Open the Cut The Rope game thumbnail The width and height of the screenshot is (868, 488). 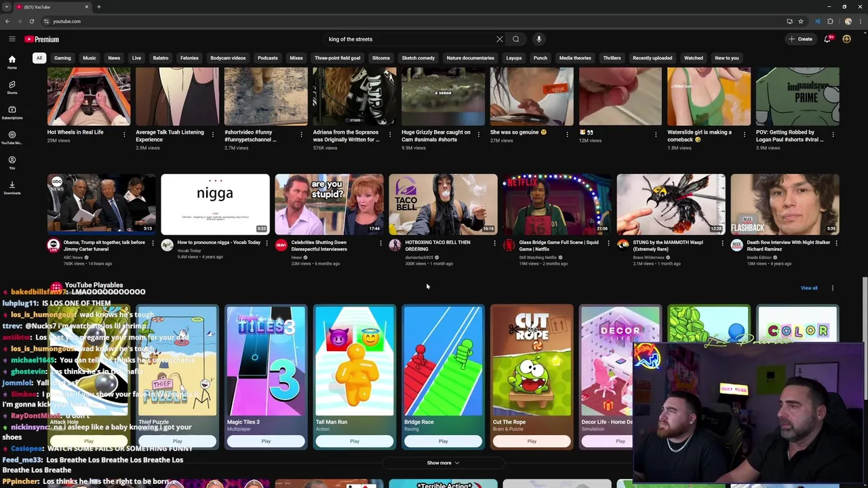532,361
